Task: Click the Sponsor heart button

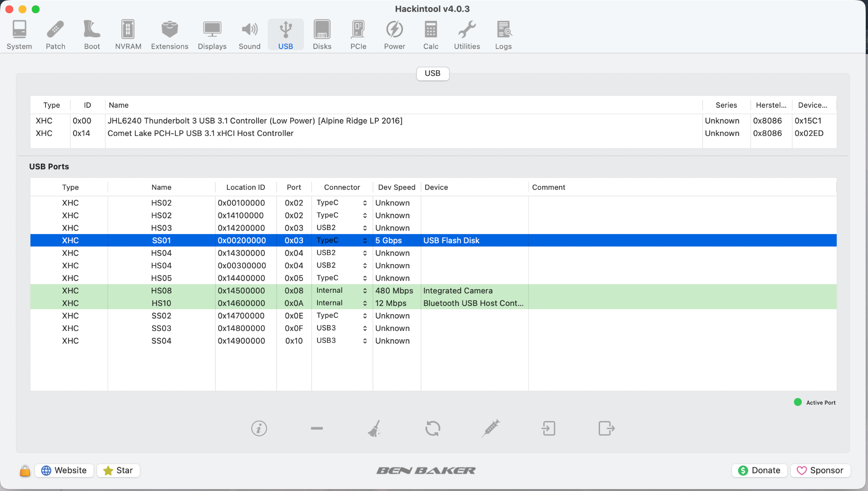Action: [x=820, y=471]
